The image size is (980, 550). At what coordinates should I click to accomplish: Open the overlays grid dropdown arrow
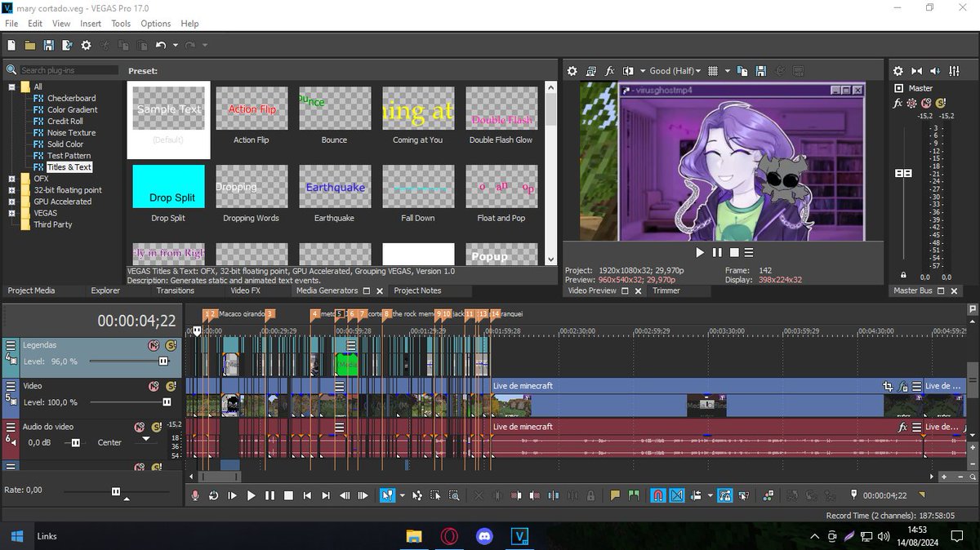coord(727,71)
